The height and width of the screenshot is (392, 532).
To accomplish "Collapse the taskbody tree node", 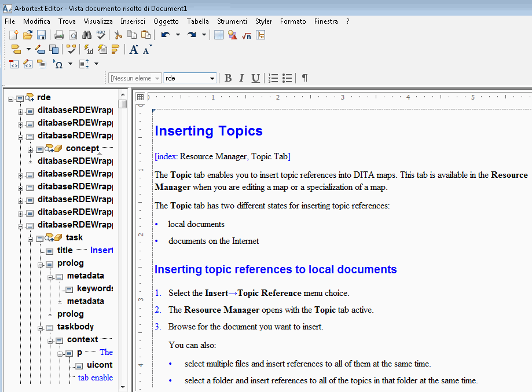I will (x=41, y=328).
